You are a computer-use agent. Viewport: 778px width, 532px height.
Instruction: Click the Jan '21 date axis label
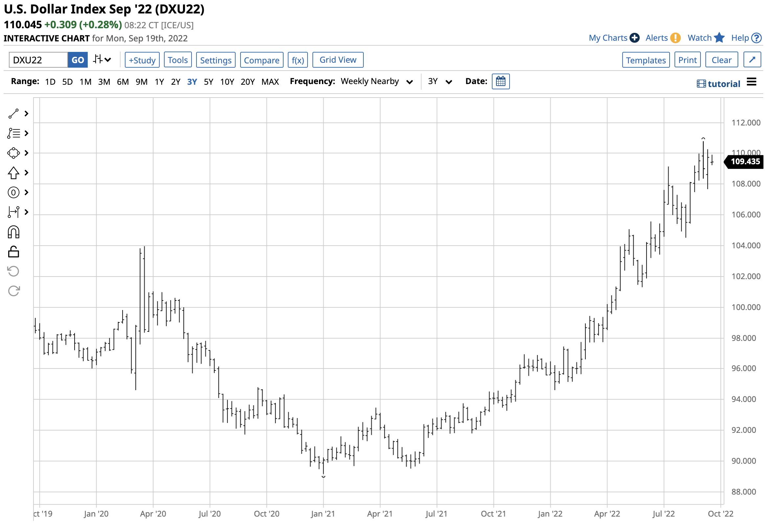(x=323, y=515)
